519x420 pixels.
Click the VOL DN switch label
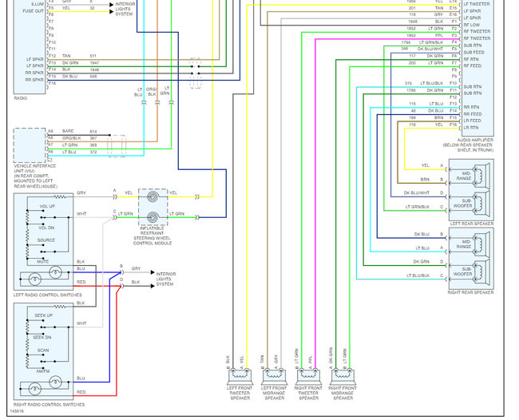click(x=46, y=228)
